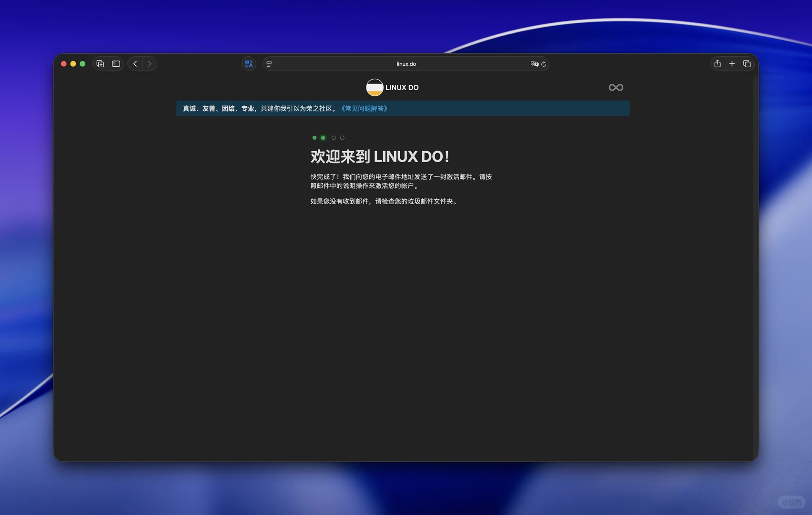
Task: Click the LINUX DO logo
Action: [x=375, y=88]
